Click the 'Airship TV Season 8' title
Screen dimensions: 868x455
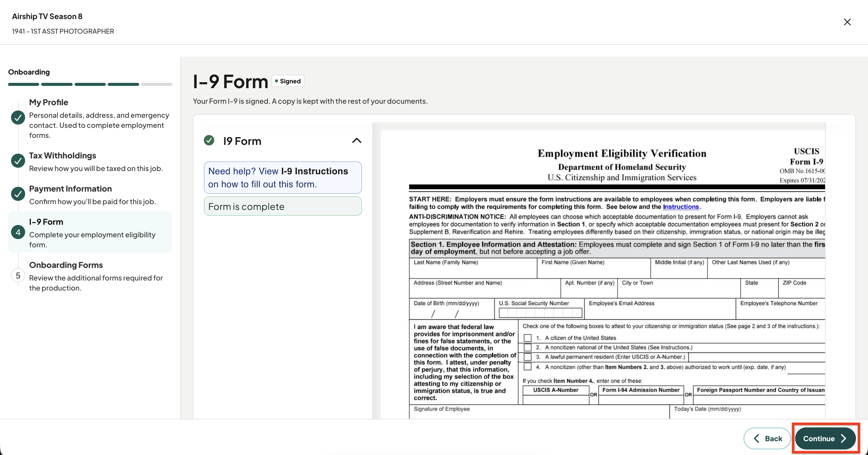coord(47,16)
